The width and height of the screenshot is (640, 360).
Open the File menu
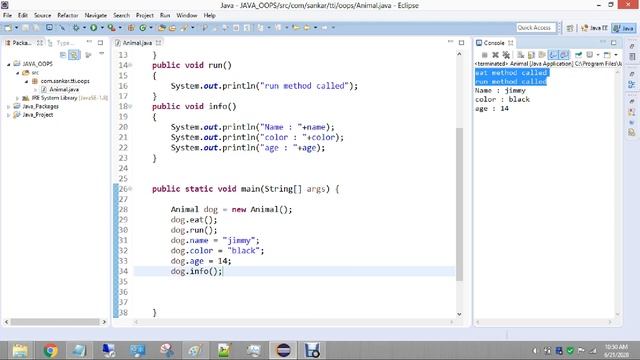point(7,16)
